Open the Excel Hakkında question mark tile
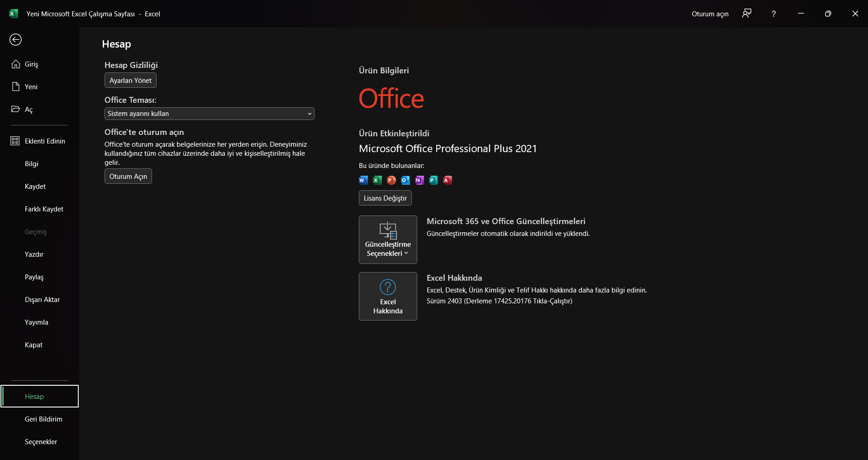Screen dimensions: 868x460 point(388,296)
